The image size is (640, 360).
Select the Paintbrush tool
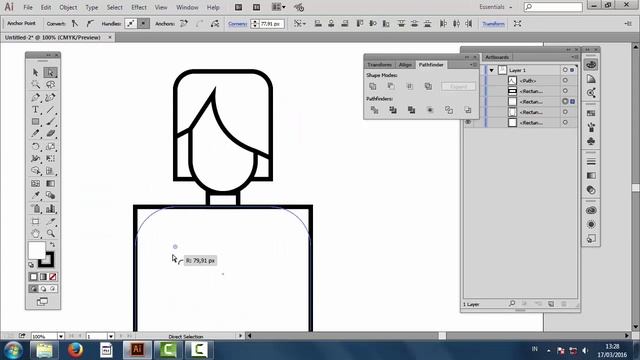[50, 122]
